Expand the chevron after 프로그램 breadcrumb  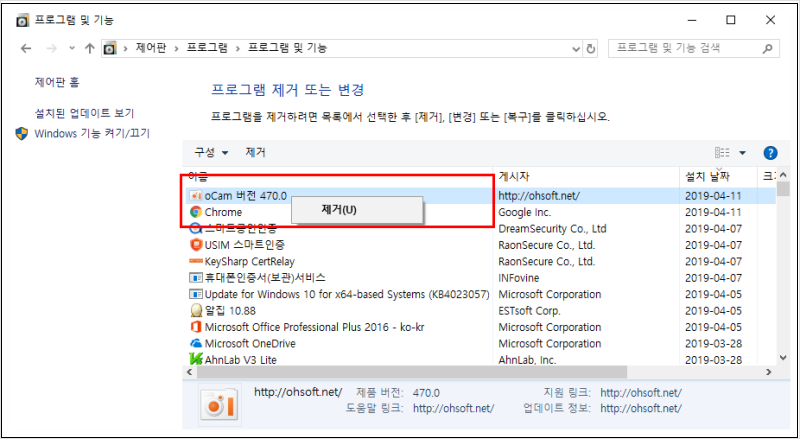(x=237, y=48)
